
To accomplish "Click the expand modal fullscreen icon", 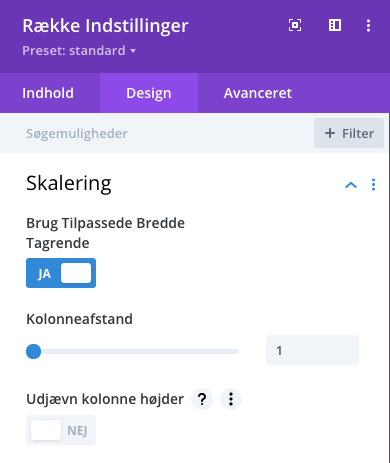I will [295, 25].
